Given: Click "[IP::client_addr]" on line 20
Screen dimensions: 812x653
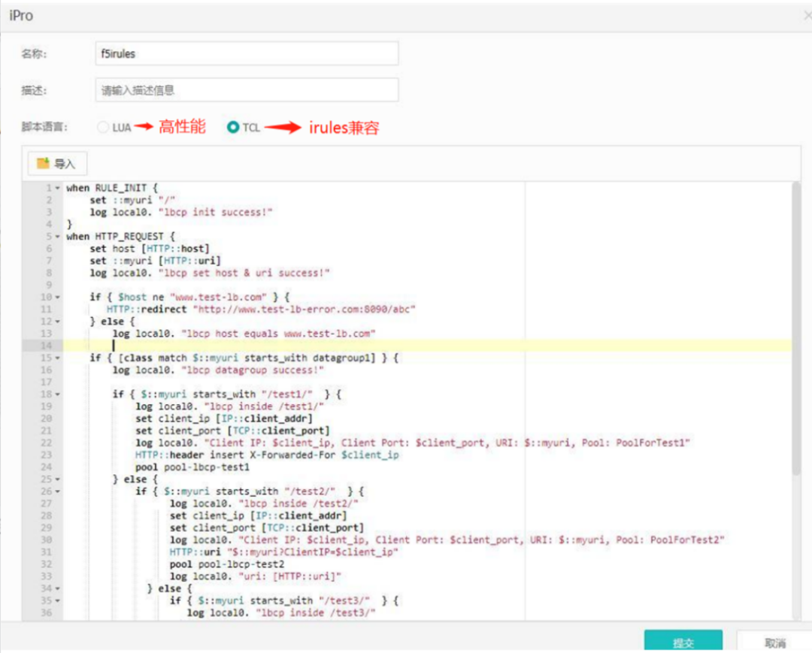Looking at the screenshot, I should point(264,419).
